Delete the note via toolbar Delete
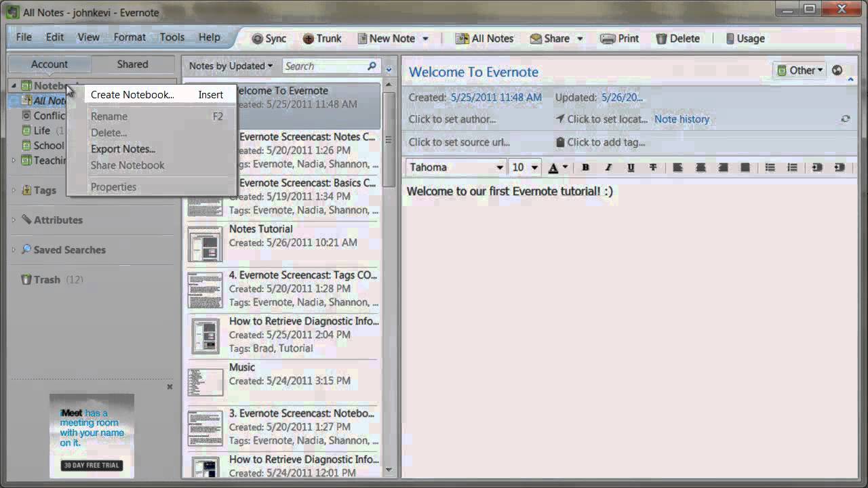Image resolution: width=868 pixels, height=488 pixels. click(677, 39)
